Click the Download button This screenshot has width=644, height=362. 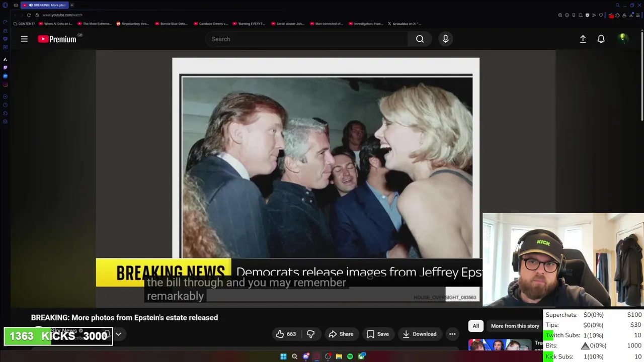[x=419, y=334]
